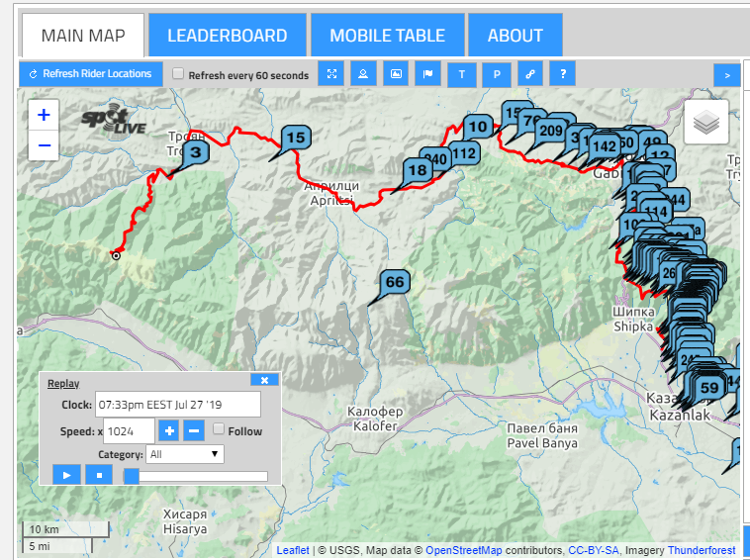Enable Refresh every 60 seconds checkbox
This screenshot has width=750, height=560.
[x=178, y=73]
